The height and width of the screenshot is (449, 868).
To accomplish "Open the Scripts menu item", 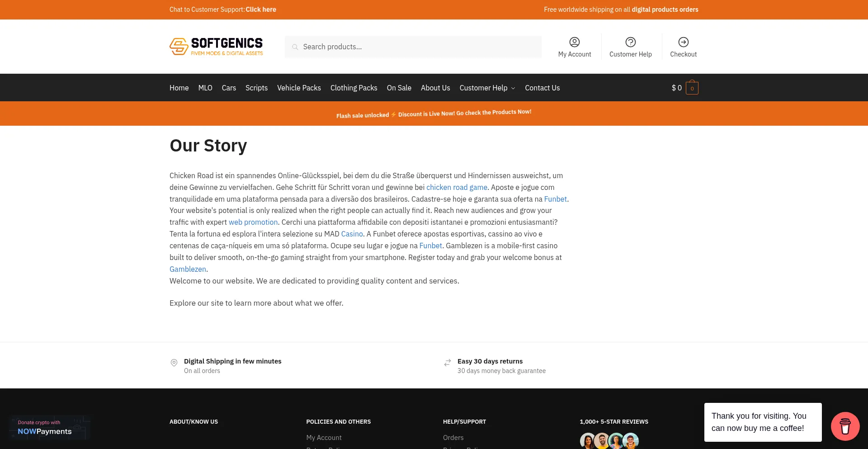I will coord(256,88).
